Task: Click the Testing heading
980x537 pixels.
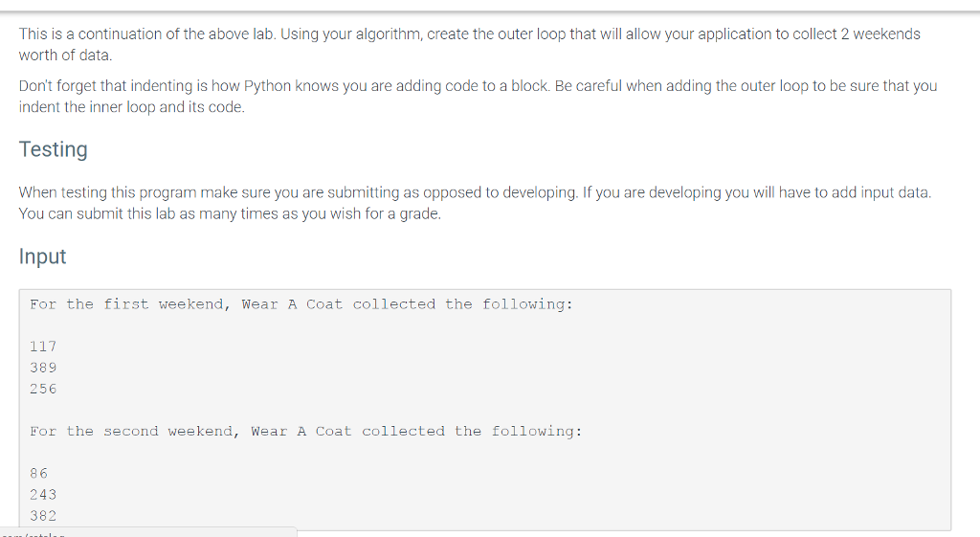Action: click(x=54, y=149)
